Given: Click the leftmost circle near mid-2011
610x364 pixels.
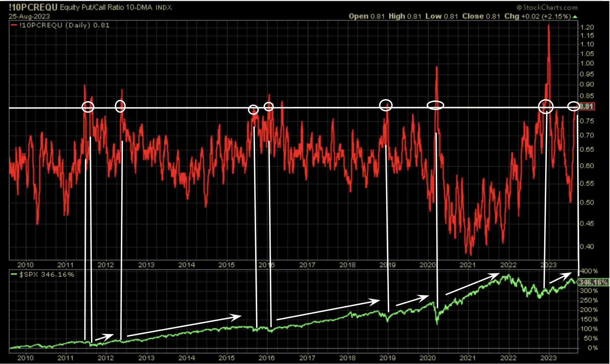Looking at the screenshot, I should coord(88,107).
